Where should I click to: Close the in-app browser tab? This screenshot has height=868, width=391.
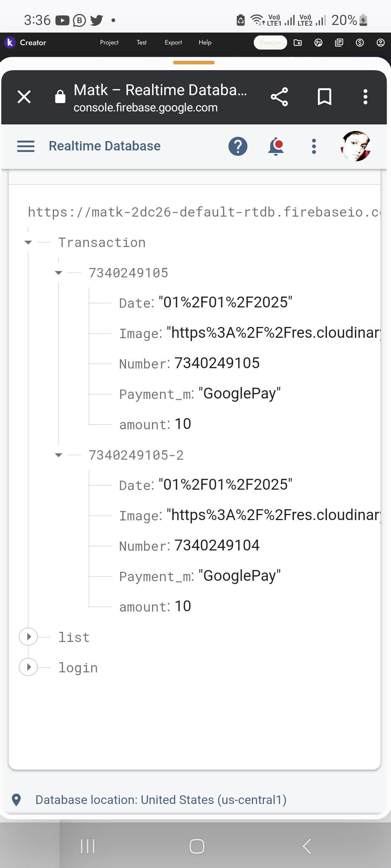pos(24,97)
